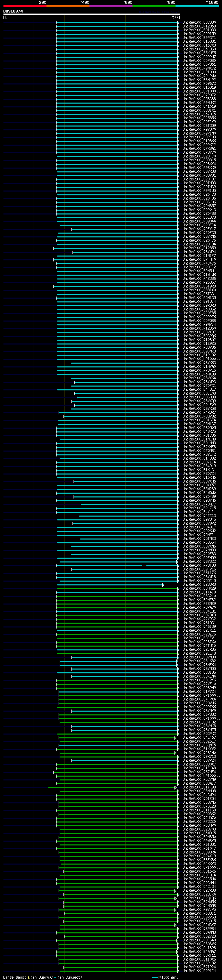Open hit UniRef100_B9IA33
Screen dimensions: 222x980
point(199,30)
